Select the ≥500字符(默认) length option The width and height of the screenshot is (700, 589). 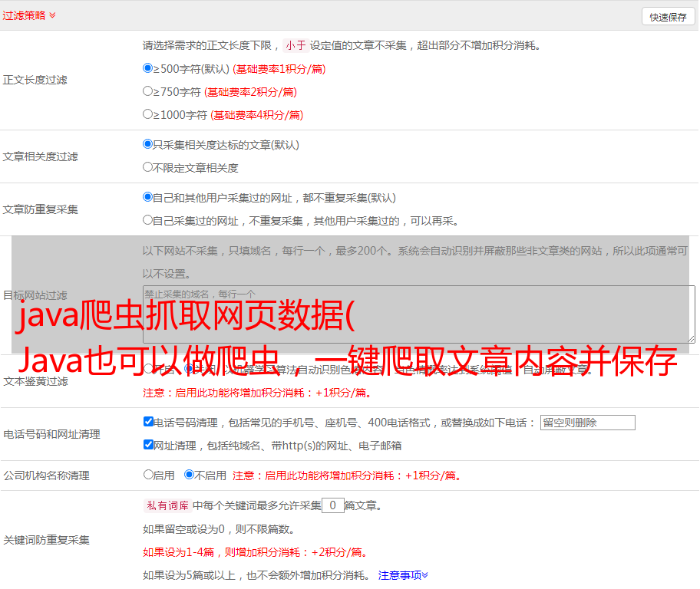point(148,68)
